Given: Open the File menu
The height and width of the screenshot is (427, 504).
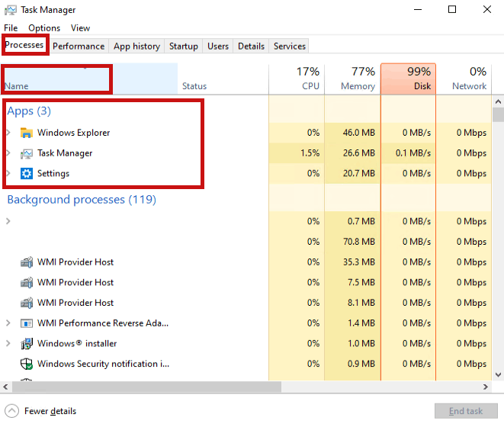Looking at the screenshot, I should tap(11, 28).
